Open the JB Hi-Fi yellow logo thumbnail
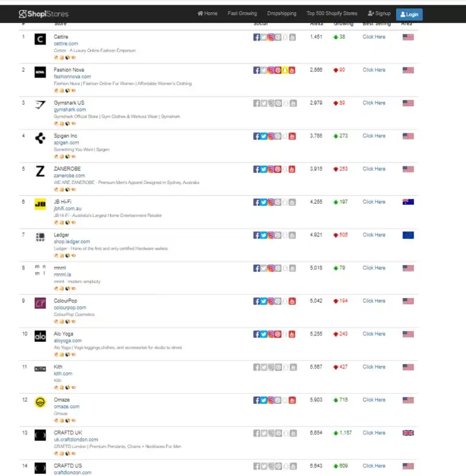The width and height of the screenshot is (466, 476). tap(40, 204)
